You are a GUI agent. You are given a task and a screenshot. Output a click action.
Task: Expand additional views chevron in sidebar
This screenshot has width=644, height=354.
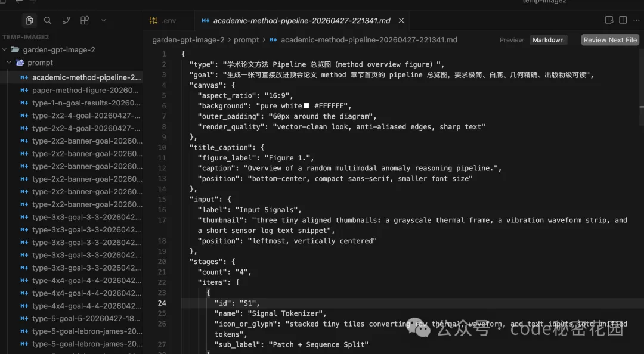tap(103, 20)
